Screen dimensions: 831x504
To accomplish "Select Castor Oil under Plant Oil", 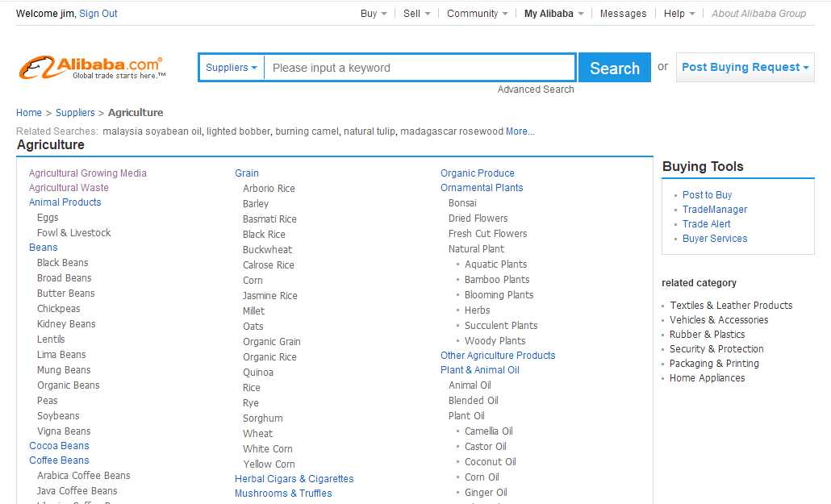I will point(486,447).
